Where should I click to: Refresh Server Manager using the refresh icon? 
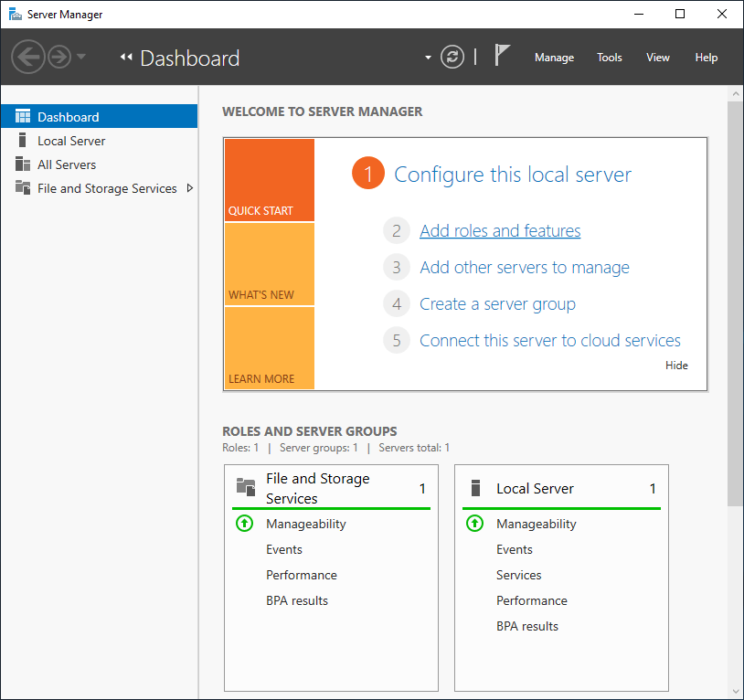click(x=452, y=56)
